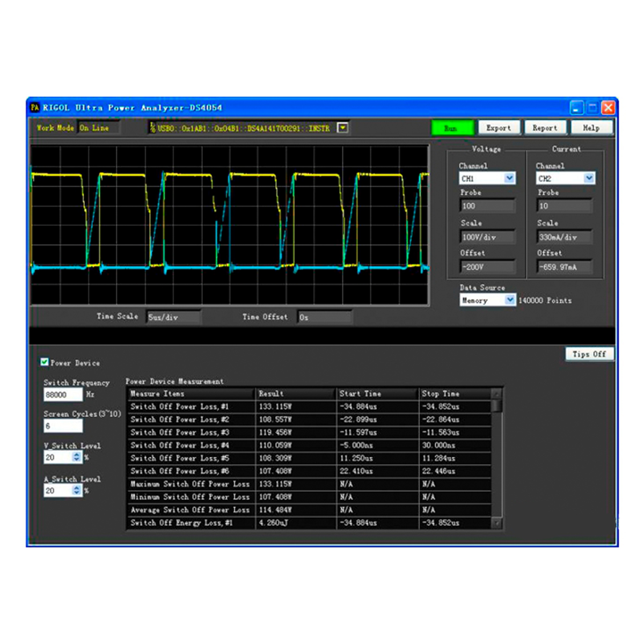The height and width of the screenshot is (644, 644).
Task: Turn off tips with Tips Off button
Action: pos(589,354)
